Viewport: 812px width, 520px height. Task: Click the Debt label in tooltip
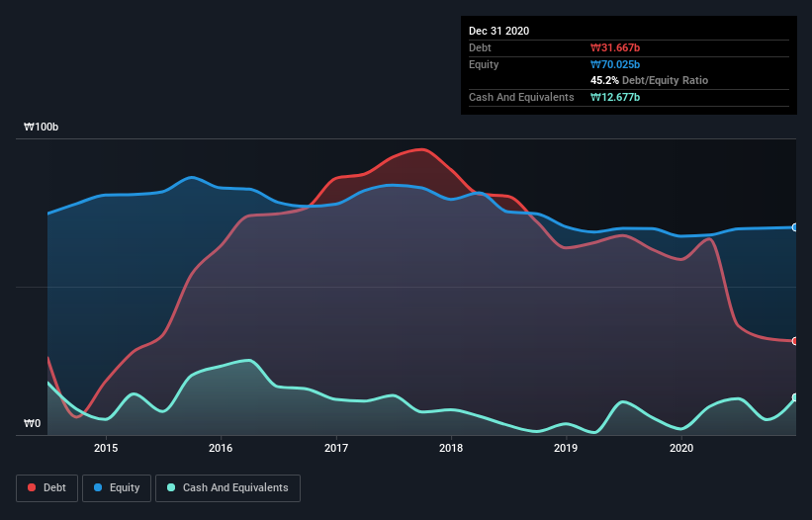click(x=480, y=47)
